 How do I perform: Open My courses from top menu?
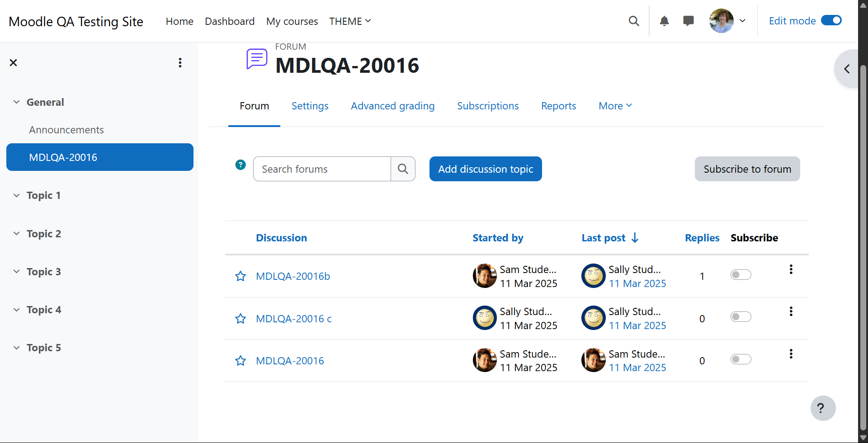(x=292, y=21)
